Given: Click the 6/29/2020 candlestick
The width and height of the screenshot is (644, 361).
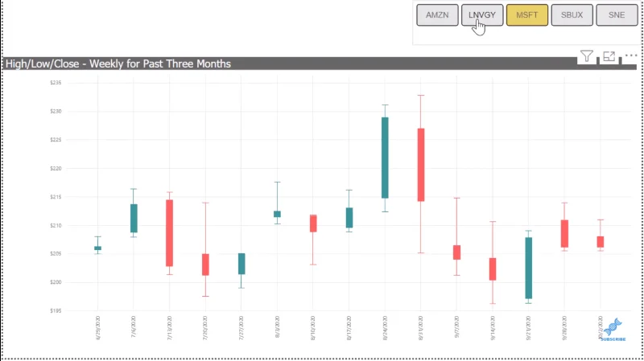Looking at the screenshot, I should click(97, 248).
